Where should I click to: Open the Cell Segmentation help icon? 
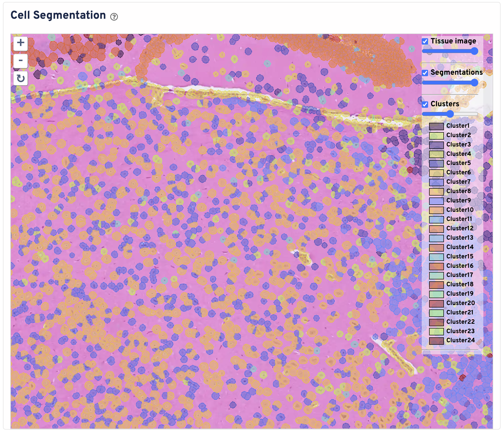point(114,17)
